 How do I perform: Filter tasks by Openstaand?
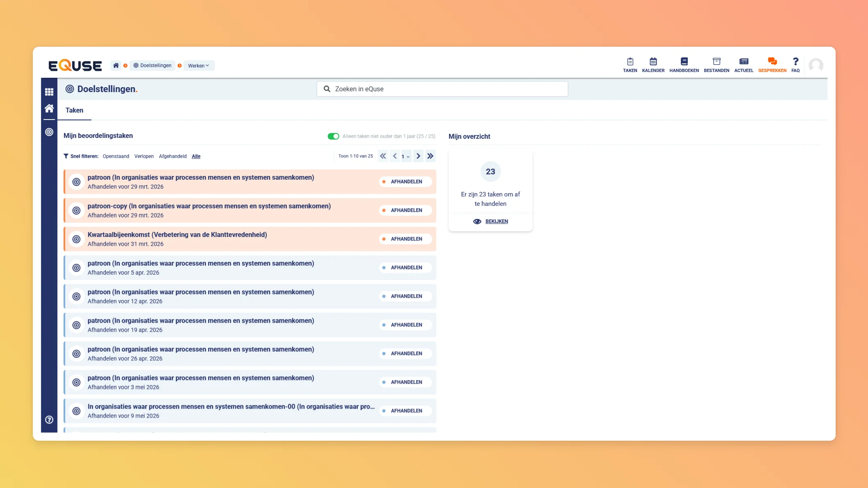tap(116, 156)
